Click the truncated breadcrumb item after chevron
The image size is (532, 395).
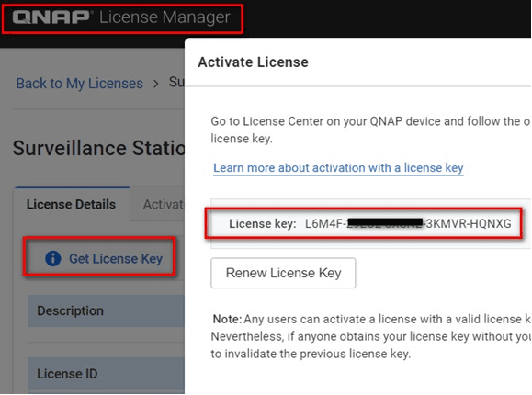176,82
